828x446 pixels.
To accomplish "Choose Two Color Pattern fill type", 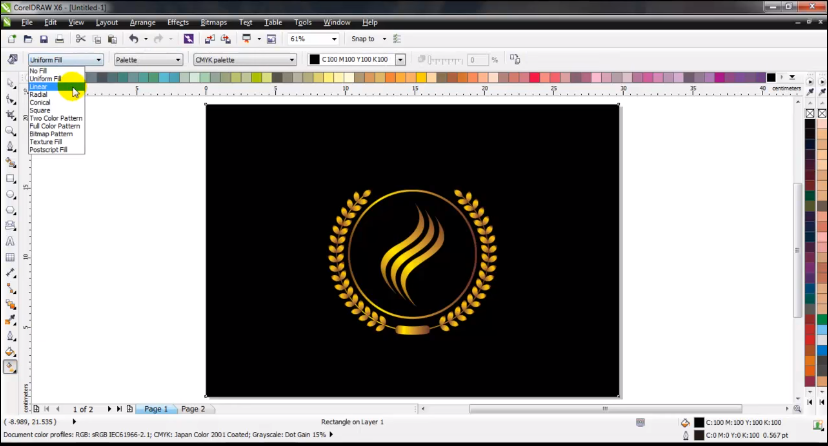I will pyautogui.click(x=56, y=118).
